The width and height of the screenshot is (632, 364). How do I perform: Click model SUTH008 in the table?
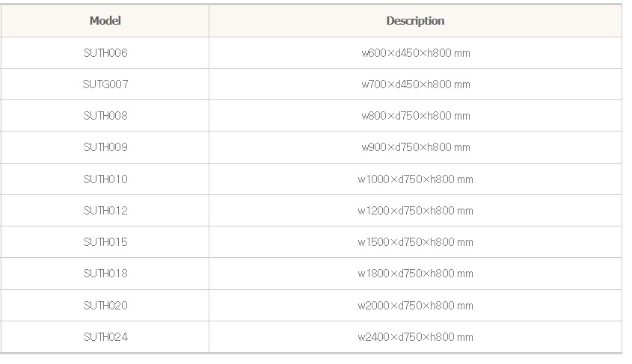click(x=105, y=116)
